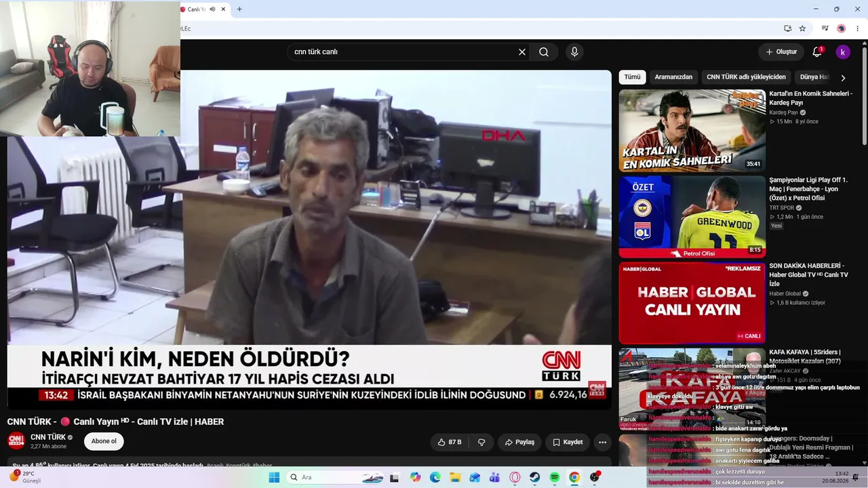
Task: Open the weather widget showing 29°C
Action: pos(26,476)
